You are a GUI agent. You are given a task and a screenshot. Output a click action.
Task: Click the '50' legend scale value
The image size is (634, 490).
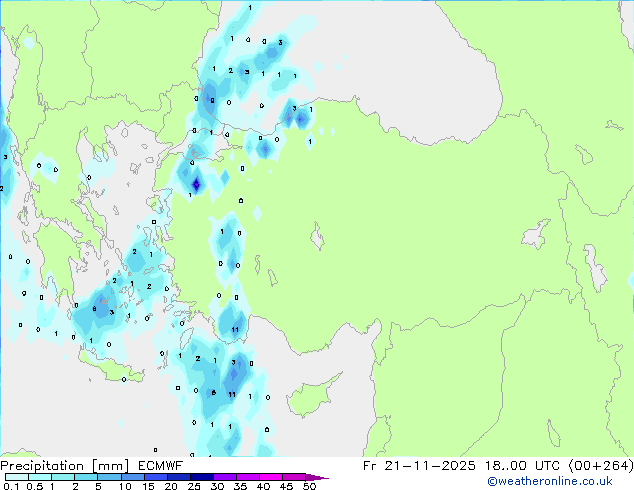coord(310,486)
